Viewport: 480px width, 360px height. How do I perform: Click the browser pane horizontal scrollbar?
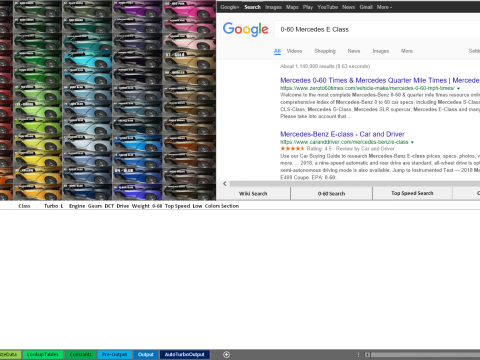tap(355, 184)
